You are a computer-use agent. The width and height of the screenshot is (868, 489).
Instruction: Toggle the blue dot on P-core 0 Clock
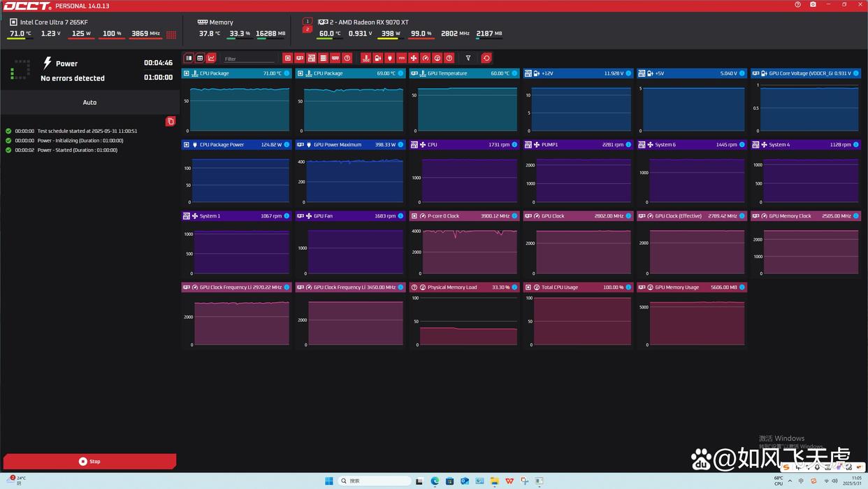(x=514, y=215)
